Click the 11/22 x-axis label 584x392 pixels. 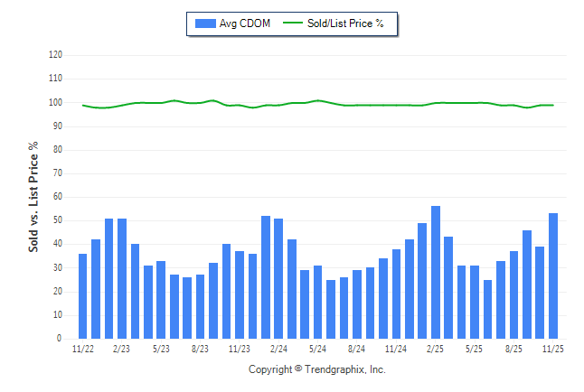pos(82,348)
